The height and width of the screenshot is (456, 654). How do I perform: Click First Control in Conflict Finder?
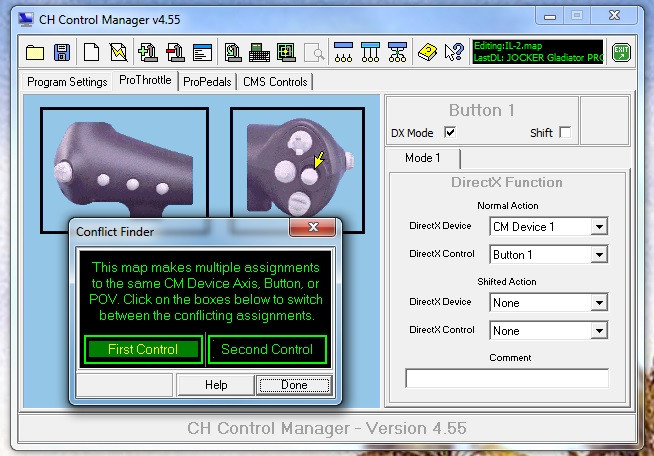click(143, 349)
